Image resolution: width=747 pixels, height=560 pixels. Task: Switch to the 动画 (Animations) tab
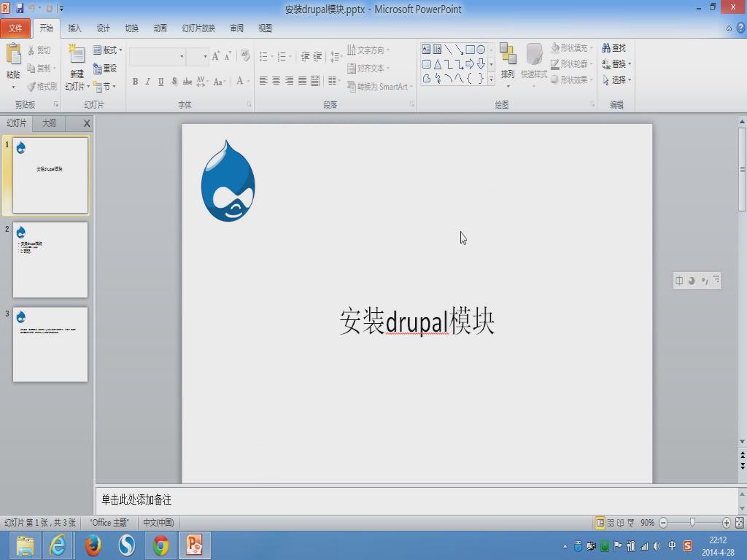click(160, 28)
